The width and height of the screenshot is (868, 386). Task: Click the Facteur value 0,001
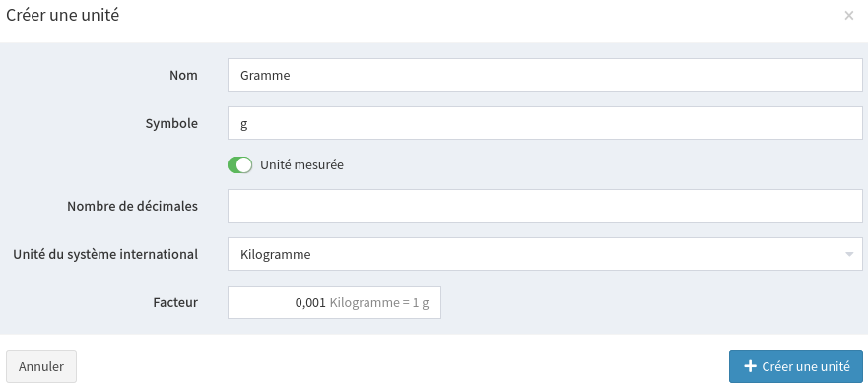pos(310,303)
